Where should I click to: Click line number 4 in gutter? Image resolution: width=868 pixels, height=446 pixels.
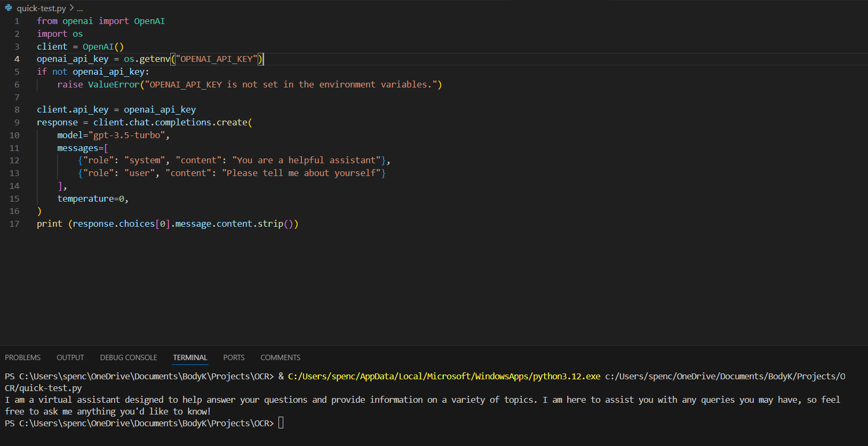coord(17,59)
